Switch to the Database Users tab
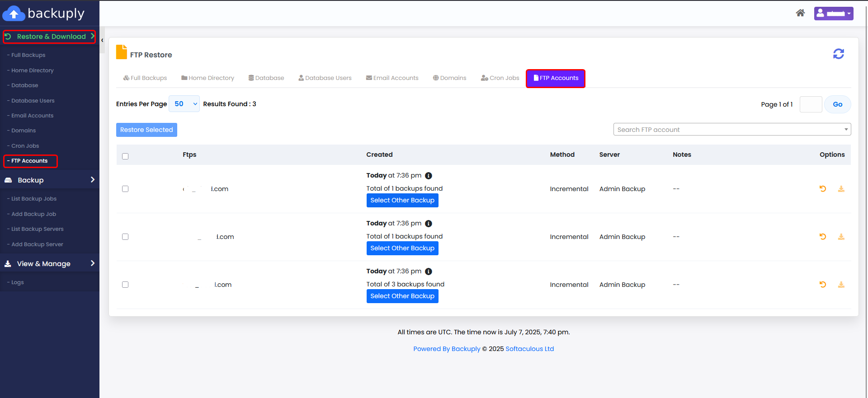868x398 pixels. (x=325, y=78)
